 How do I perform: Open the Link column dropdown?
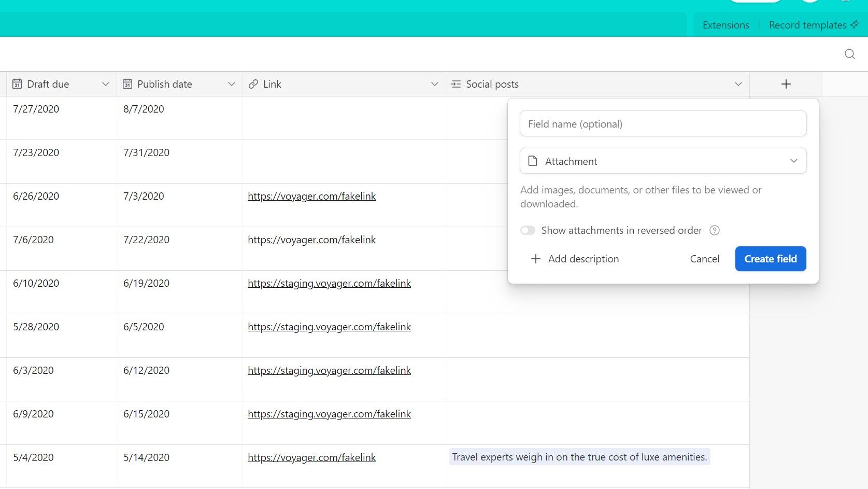(434, 83)
